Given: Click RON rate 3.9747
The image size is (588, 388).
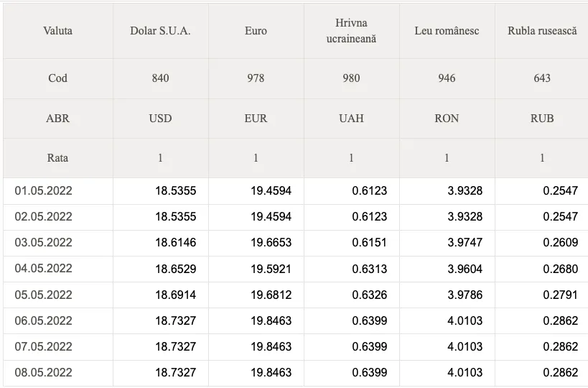Looking at the screenshot, I should pyautogui.click(x=465, y=242).
